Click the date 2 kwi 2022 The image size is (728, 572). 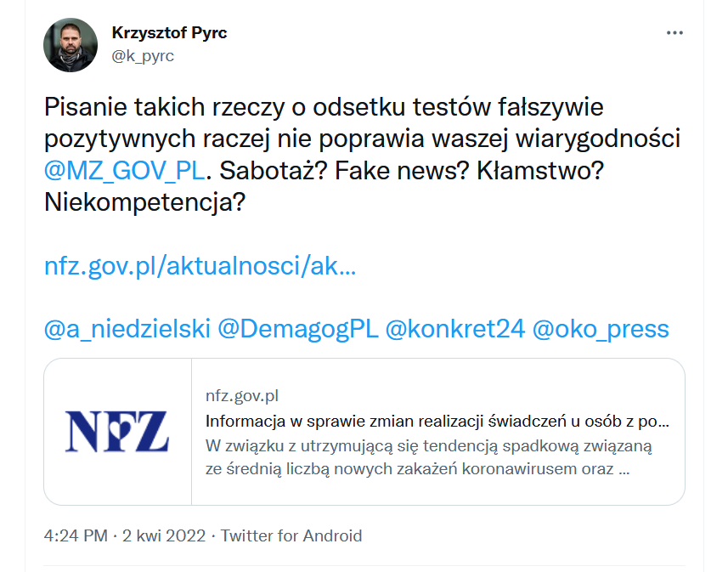(164, 535)
